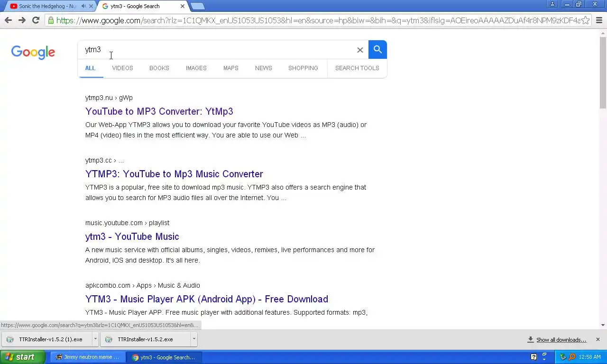Screen dimensions: 607x364
Task: Mute the Sonic the Hedgehog tab speaker icon
Action: pos(84,6)
